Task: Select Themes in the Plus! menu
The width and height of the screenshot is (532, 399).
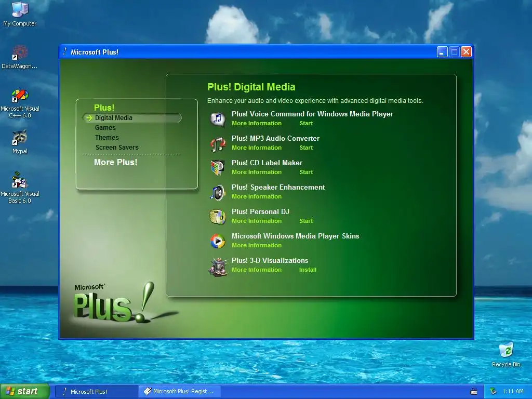Action: 107,137
